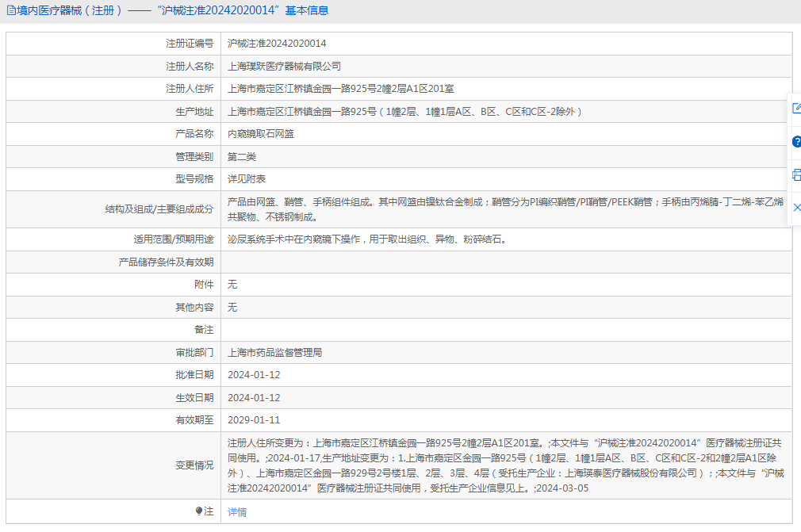Screen dimensions: 801x532
Task: Click product name 内窥镜取石网篮
Action: pos(261,134)
